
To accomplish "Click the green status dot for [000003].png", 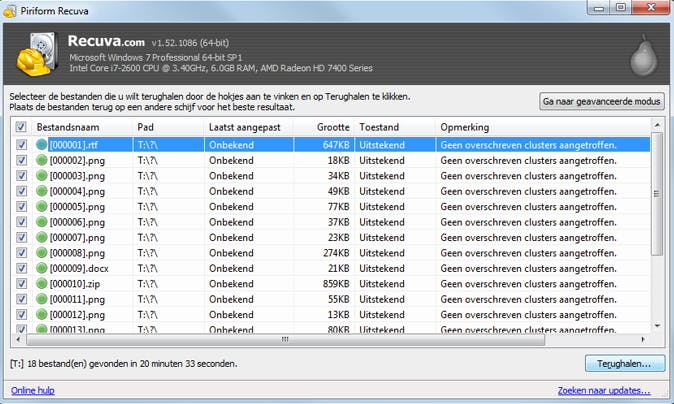I will [x=42, y=176].
